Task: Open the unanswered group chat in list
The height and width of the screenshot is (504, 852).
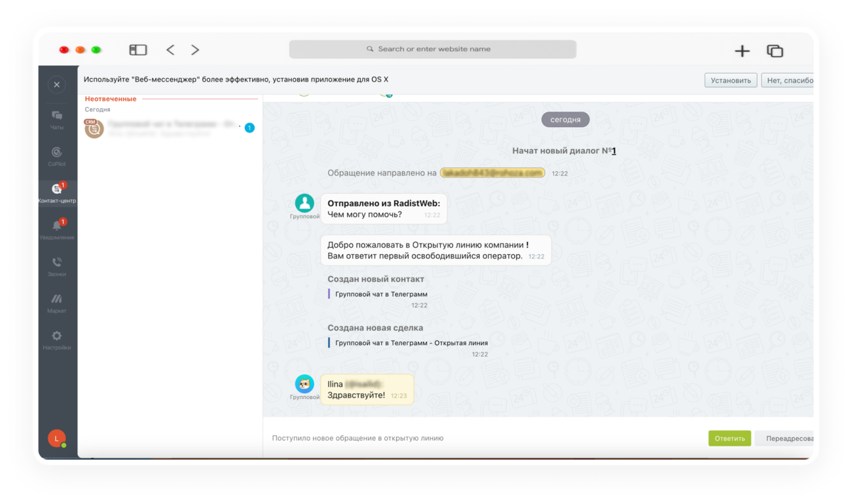Action: (170, 128)
